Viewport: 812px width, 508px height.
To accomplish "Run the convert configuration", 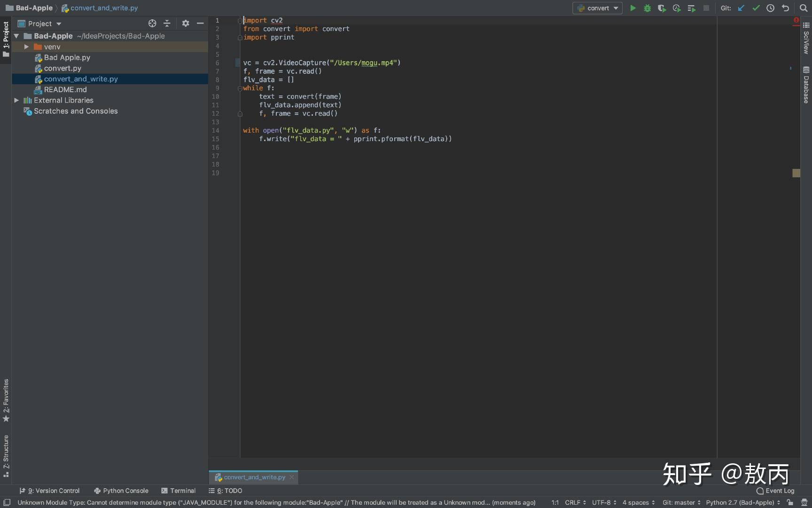I will click(632, 8).
